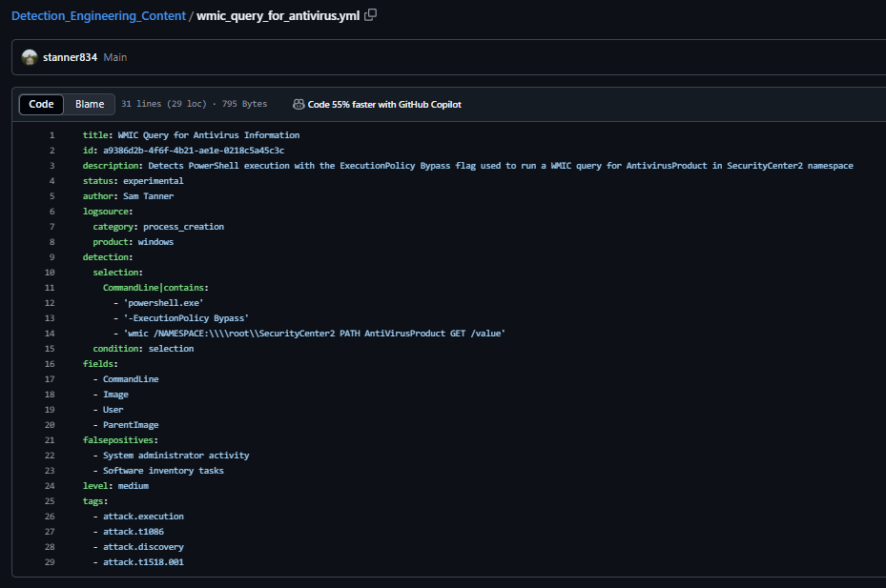This screenshot has width=886, height=588.
Task: Click "Code 55% faster with GitHub Copilot"
Action: pyautogui.click(x=383, y=104)
